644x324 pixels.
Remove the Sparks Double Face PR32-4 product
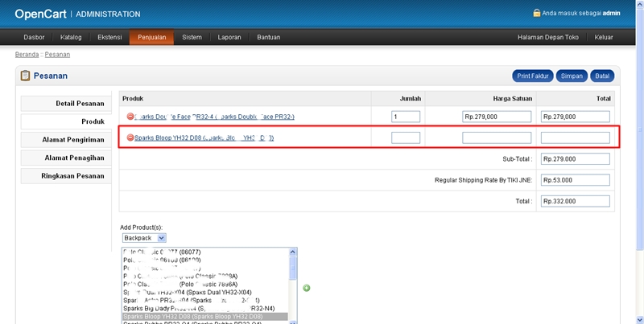pyautogui.click(x=130, y=117)
